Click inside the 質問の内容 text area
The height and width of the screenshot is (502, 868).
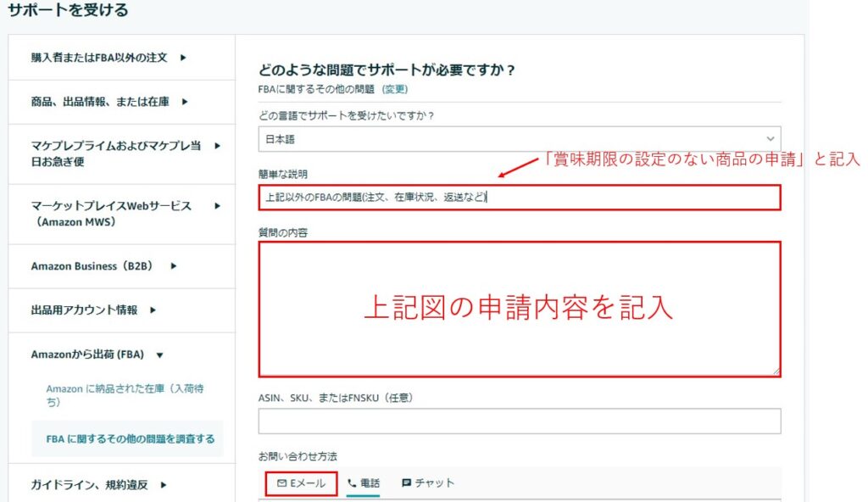[x=519, y=309]
